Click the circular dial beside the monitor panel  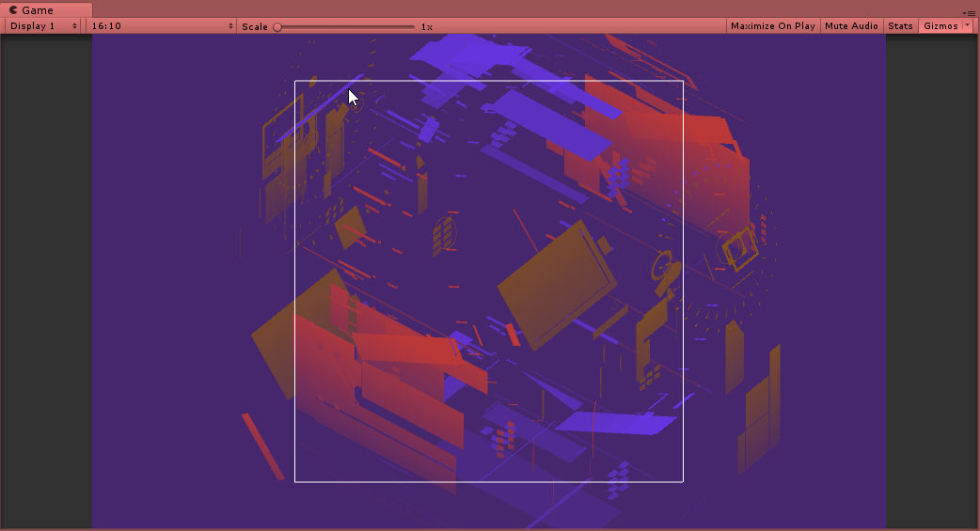pos(665,269)
